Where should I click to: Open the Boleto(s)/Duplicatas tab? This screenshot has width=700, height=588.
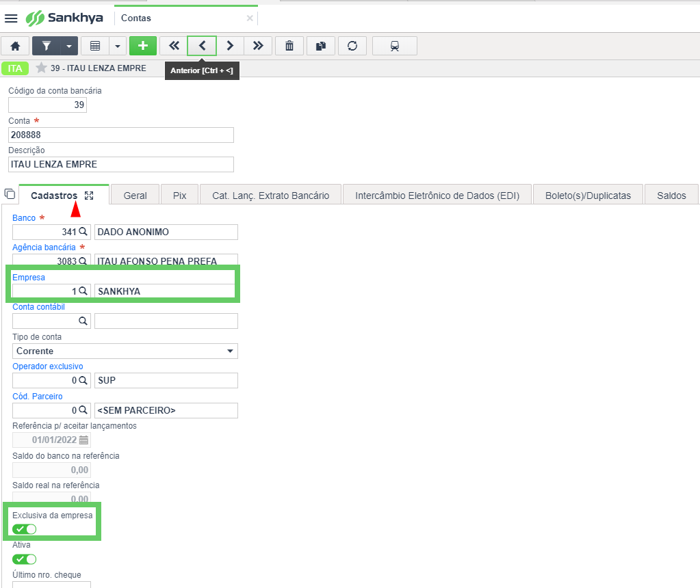coord(588,196)
